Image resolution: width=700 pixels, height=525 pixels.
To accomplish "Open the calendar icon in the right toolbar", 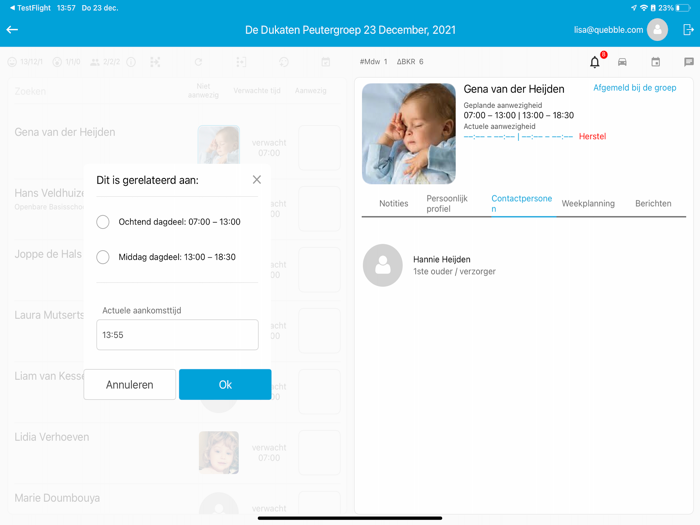I will click(655, 62).
